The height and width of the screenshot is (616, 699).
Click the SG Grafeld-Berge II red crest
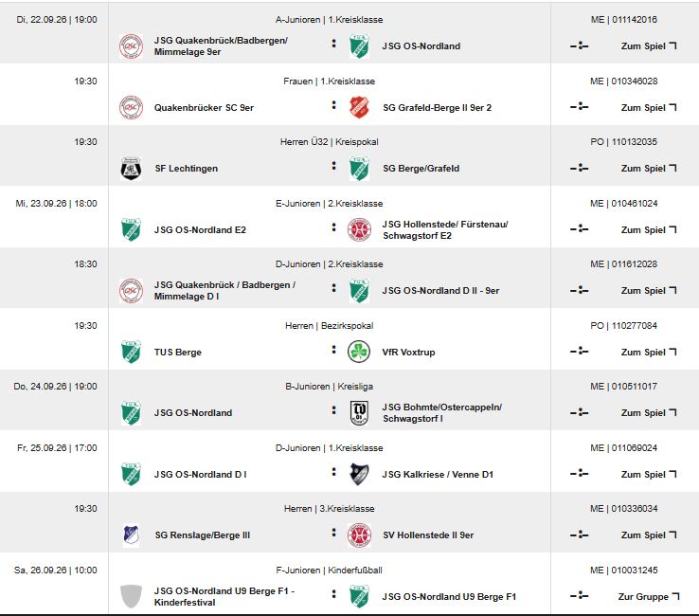359,107
